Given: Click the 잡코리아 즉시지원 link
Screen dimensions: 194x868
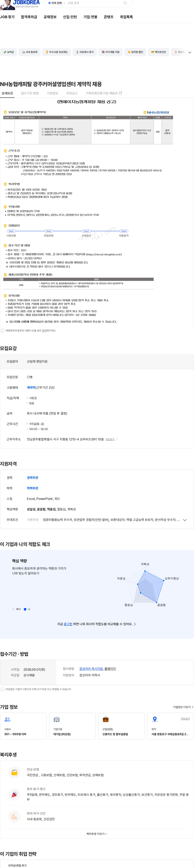Looking at the screenshot, I should point(91,669).
